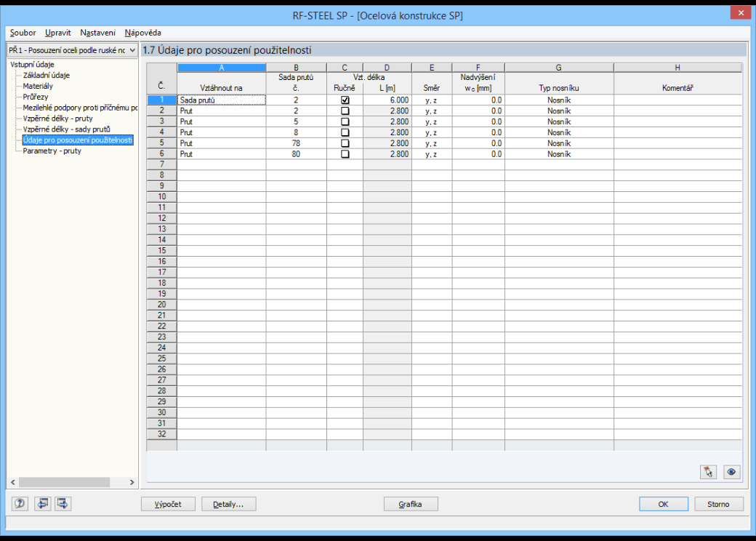Viewport: 756px width, 541px height.
Task: Open the Nastavení menu
Action: point(98,33)
